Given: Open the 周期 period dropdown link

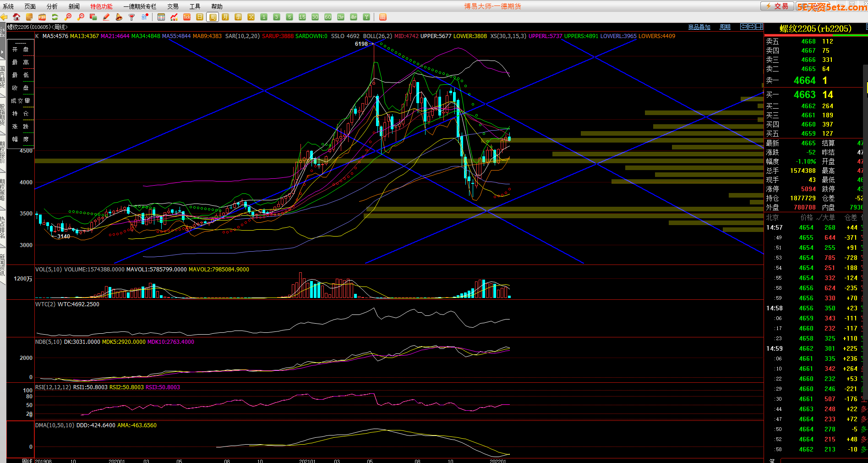Looking at the screenshot, I should [725, 27].
